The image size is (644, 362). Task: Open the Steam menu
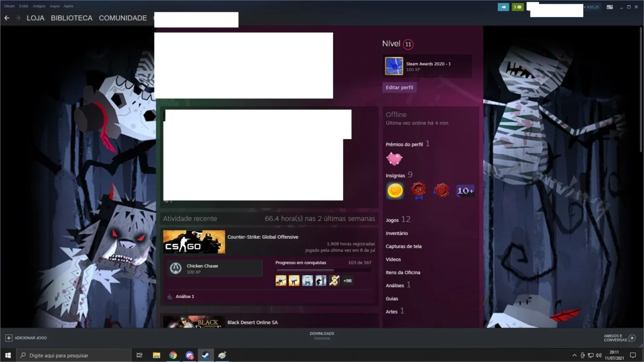pyautogui.click(x=9, y=6)
